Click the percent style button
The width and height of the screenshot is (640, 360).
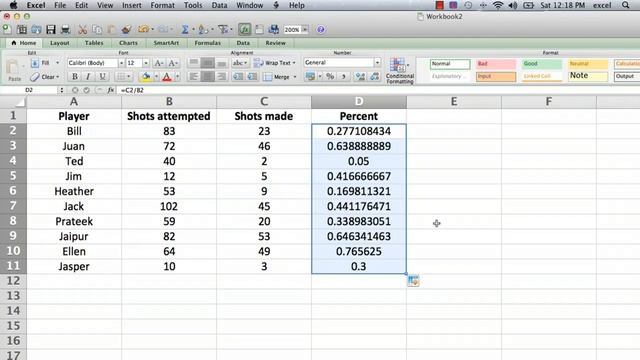click(x=330, y=76)
